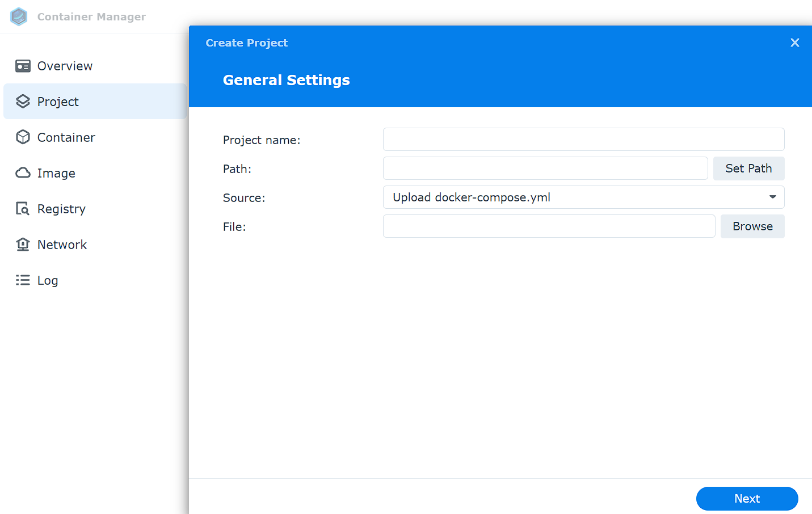
Task: Click inside the Project name field
Action: tap(583, 139)
